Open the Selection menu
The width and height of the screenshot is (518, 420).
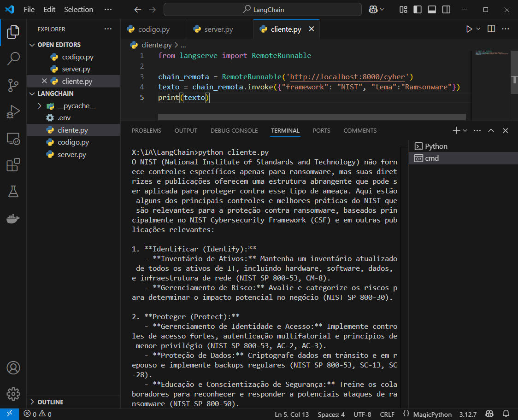[x=79, y=10]
